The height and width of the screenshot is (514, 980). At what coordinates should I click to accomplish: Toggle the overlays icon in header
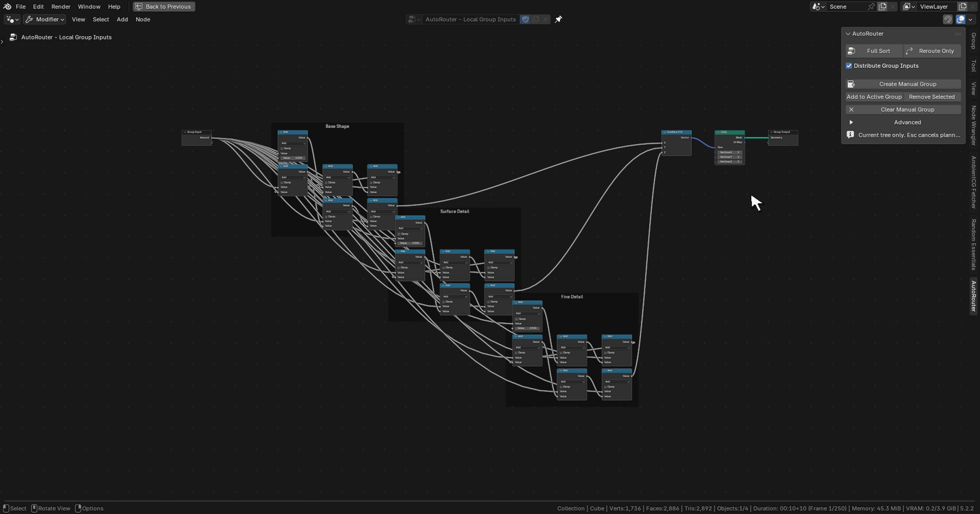pos(960,19)
